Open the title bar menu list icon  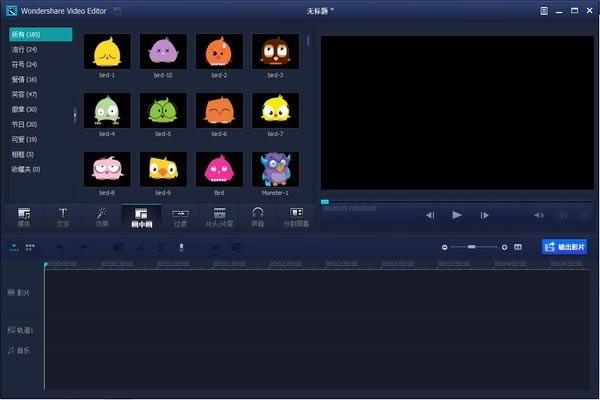point(544,11)
